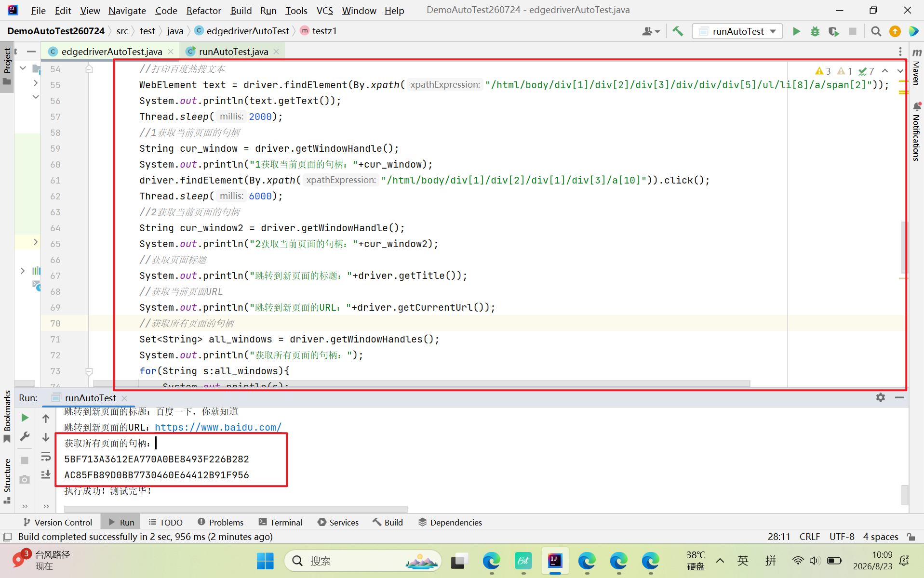Toggle scroll to end in Run console

pyautogui.click(x=46, y=474)
